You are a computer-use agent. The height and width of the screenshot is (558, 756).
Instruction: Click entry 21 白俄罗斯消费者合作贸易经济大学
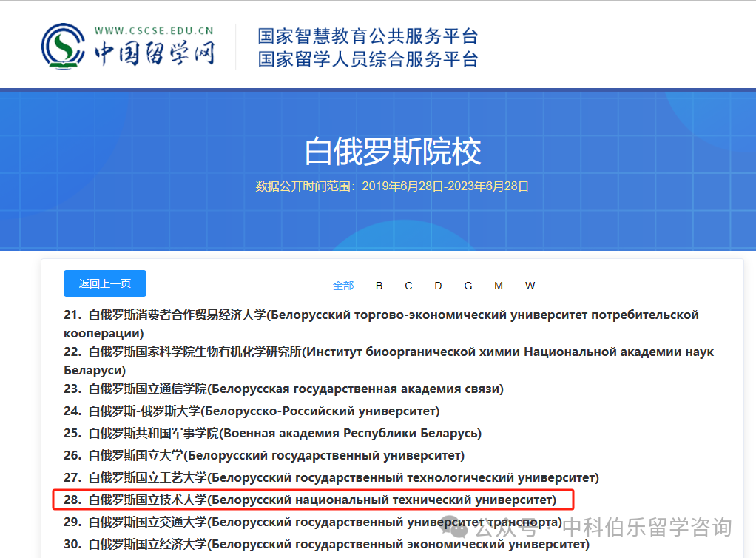point(381,324)
